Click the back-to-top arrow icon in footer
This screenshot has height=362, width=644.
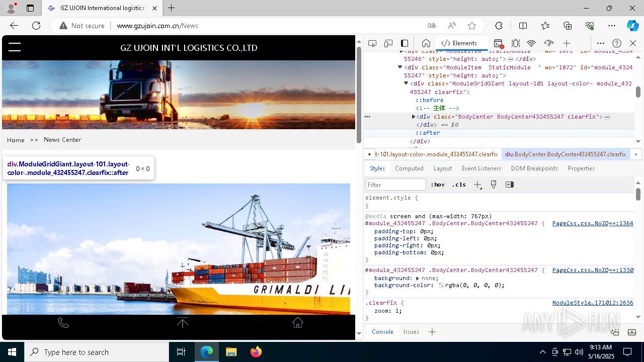pyautogui.click(x=183, y=323)
